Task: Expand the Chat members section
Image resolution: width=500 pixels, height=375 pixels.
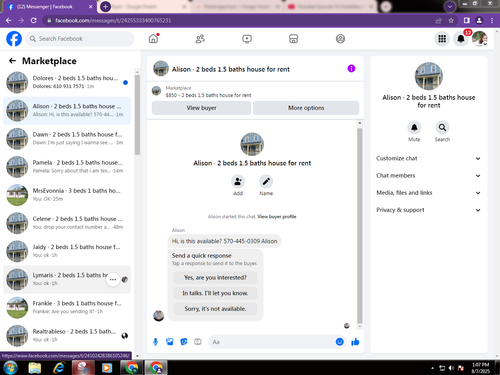Action: 428,176
